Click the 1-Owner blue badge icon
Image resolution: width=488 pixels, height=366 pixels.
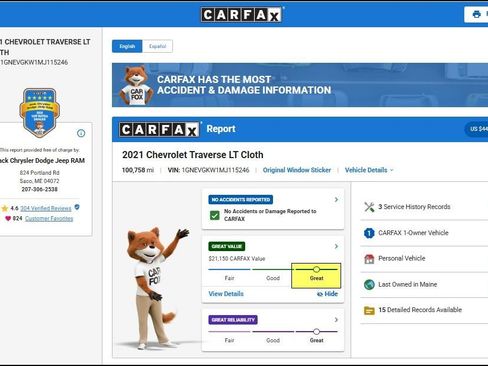pyautogui.click(x=369, y=233)
